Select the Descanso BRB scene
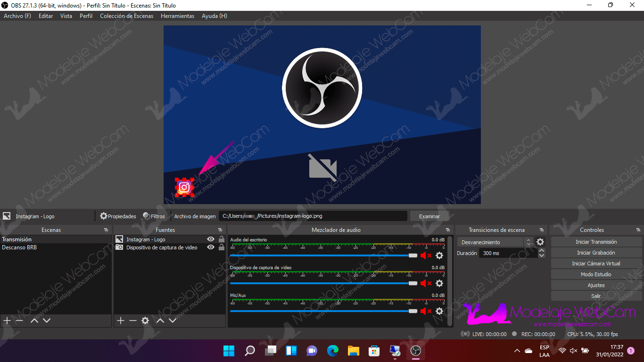 click(x=19, y=247)
